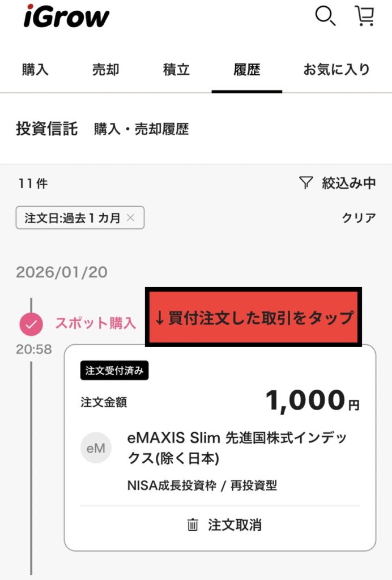Screen dimensions: 392x580
Task: Go to the お気に入り tab
Action: (336, 70)
